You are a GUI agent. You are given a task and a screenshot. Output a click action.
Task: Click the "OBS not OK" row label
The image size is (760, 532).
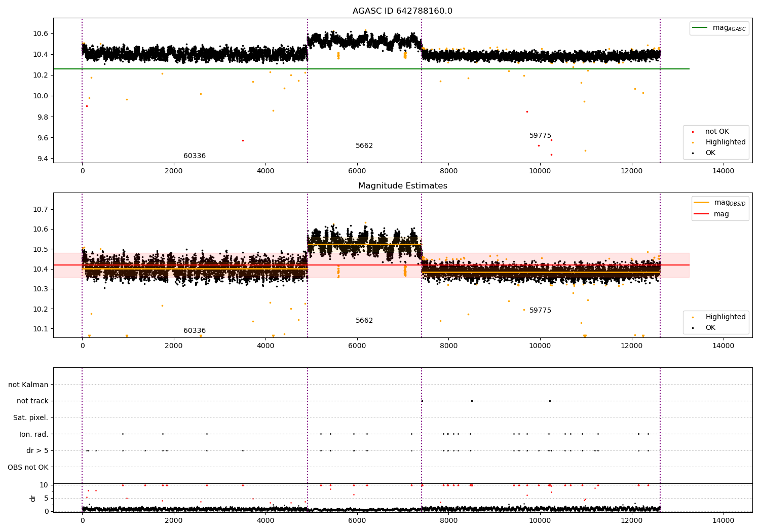[28, 467]
